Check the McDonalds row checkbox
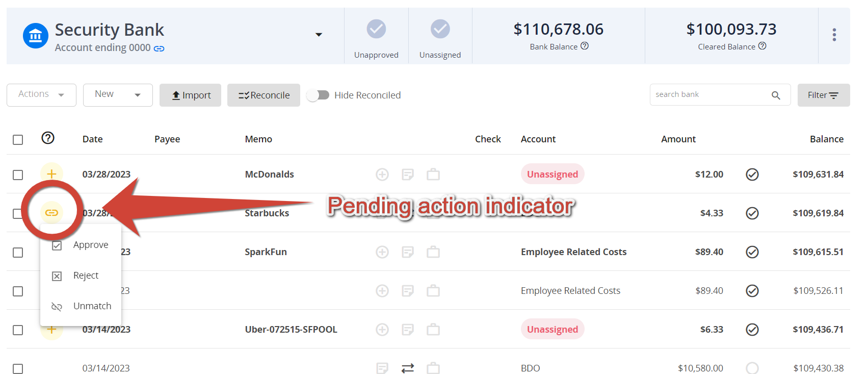This screenshot has height=374, width=868. pyautogui.click(x=18, y=175)
